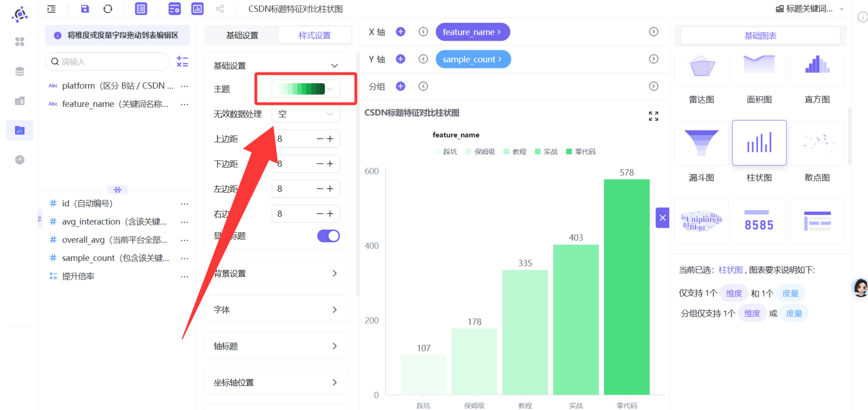This screenshot has height=410, width=868.
Task: Collapse the sidebar menu icon
Action: [52, 9]
